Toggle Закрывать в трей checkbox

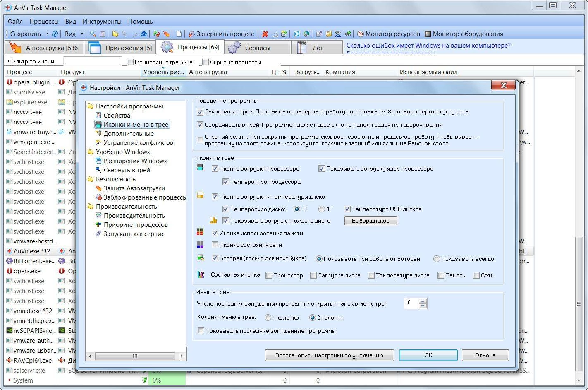[200, 112]
